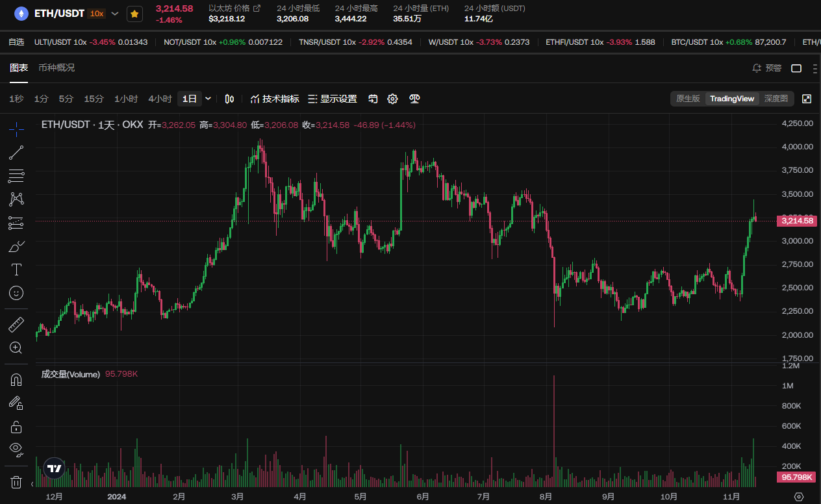Open the snapshot share icon in toolbar
This screenshot has height=504, width=821.
pos(373,99)
